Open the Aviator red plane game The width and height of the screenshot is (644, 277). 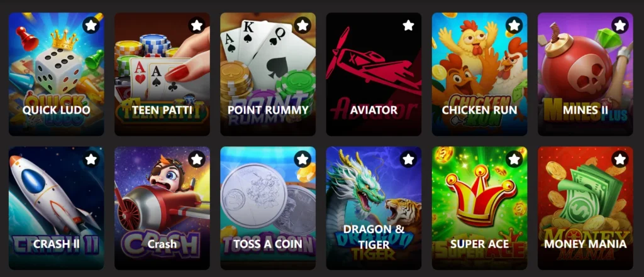[374, 74]
